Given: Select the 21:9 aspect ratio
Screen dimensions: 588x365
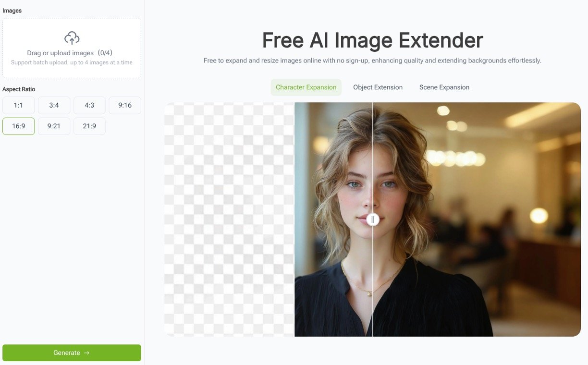Looking at the screenshot, I should tap(89, 126).
